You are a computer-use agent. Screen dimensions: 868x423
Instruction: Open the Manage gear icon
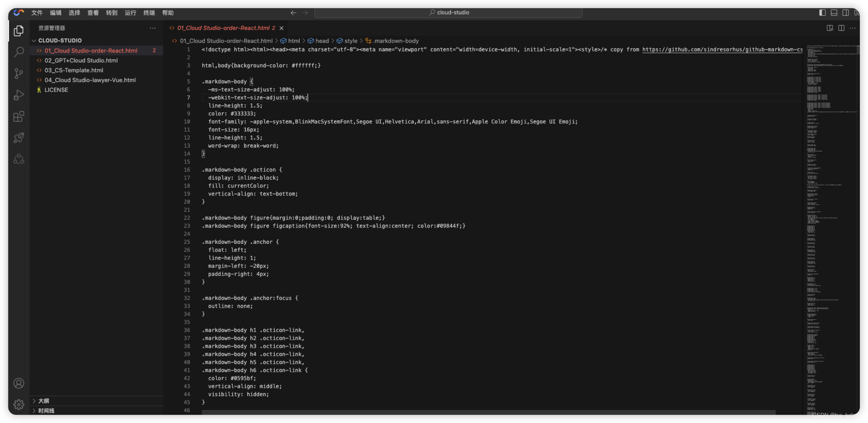tap(19, 405)
